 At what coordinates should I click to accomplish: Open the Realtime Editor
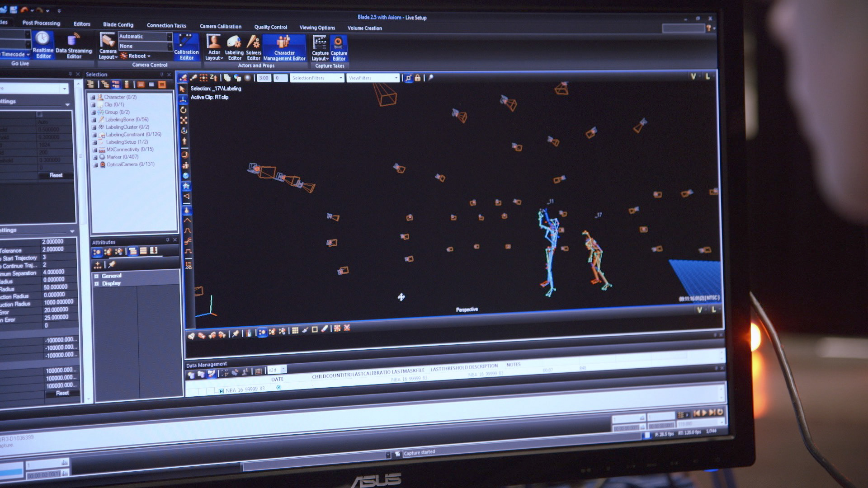pyautogui.click(x=43, y=44)
